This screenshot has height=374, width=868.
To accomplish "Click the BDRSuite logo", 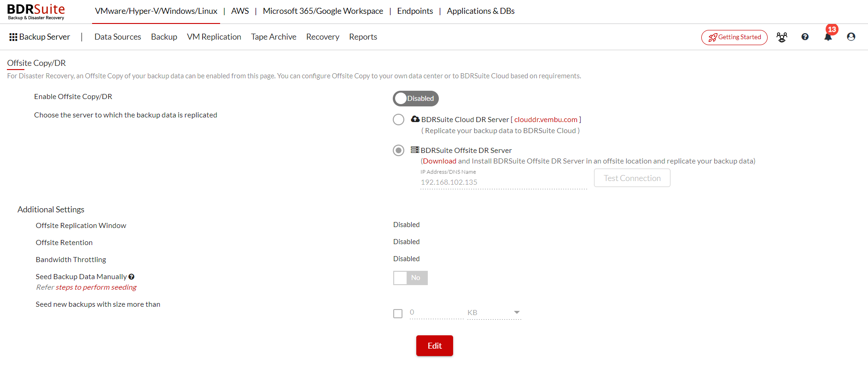I will click(x=36, y=12).
